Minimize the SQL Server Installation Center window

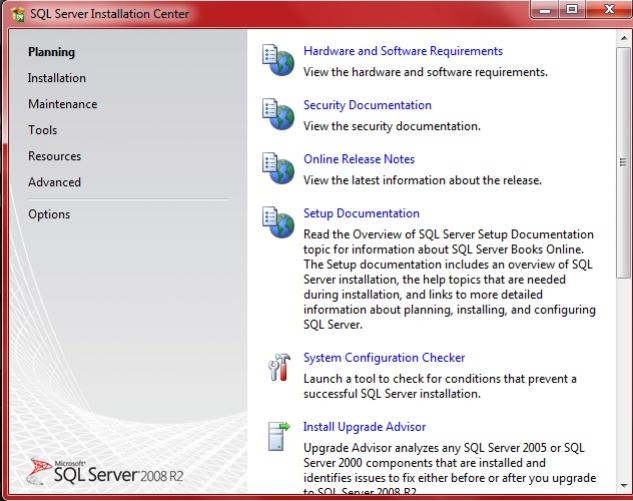tap(545, 10)
